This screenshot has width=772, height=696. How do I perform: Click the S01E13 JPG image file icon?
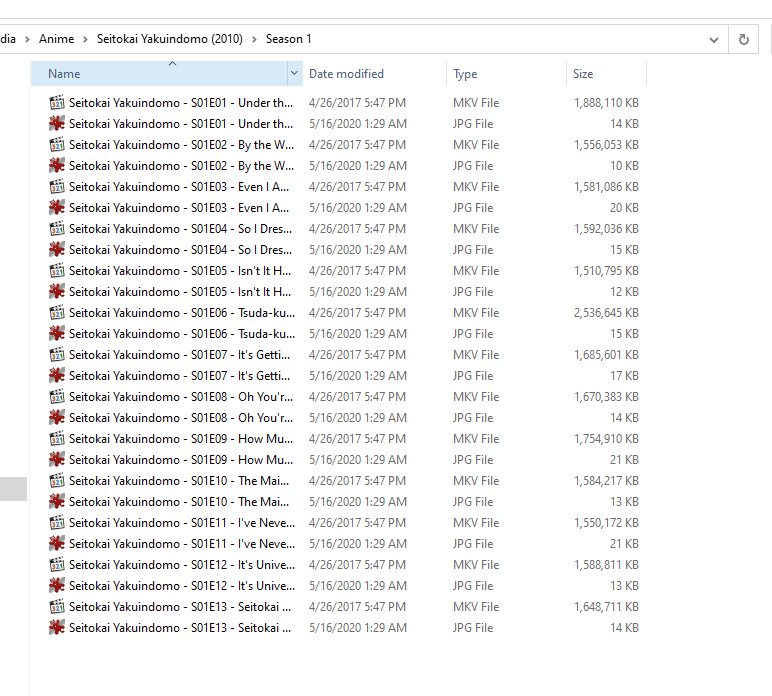[57, 628]
